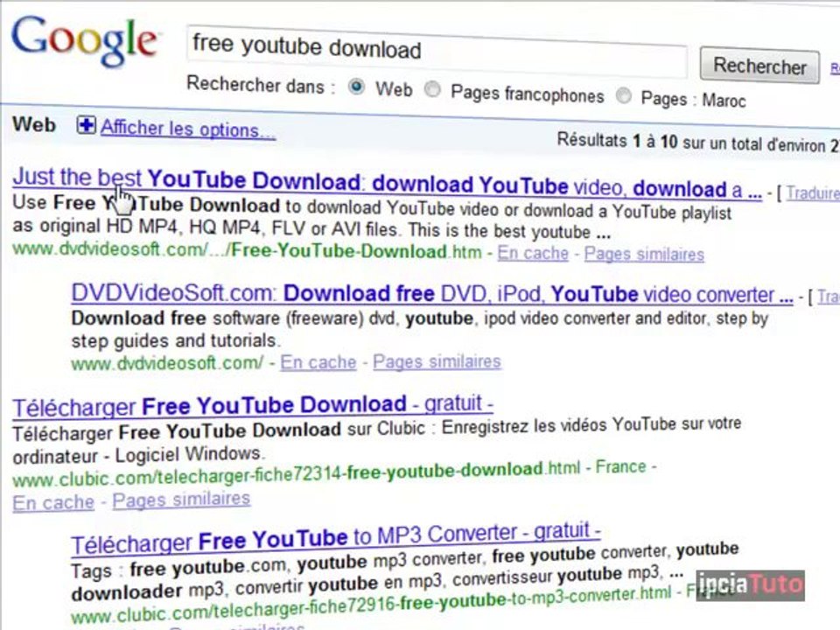This screenshot has height=630, width=840.
Task: Click the Google logo
Action: click(85, 41)
